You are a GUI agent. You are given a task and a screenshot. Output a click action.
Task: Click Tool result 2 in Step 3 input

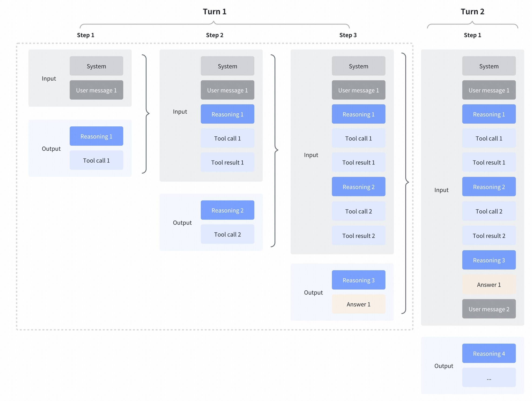click(x=358, y=236)
